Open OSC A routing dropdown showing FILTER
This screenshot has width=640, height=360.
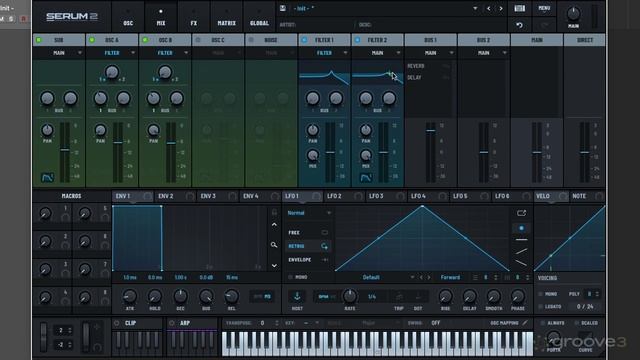click(x=112, y=53)
